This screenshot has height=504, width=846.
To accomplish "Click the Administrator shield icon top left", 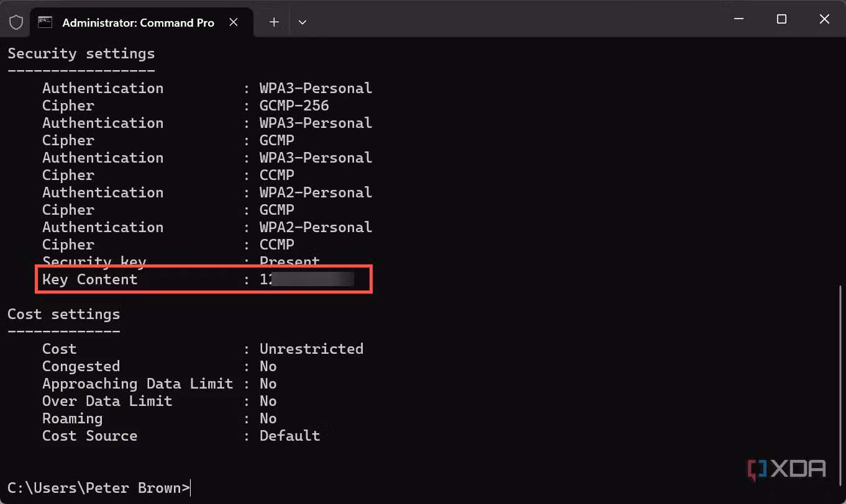I will [x=16, y=22].
